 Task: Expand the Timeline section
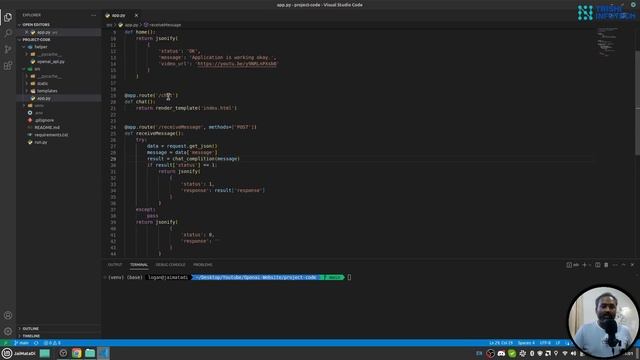[58, 336]
